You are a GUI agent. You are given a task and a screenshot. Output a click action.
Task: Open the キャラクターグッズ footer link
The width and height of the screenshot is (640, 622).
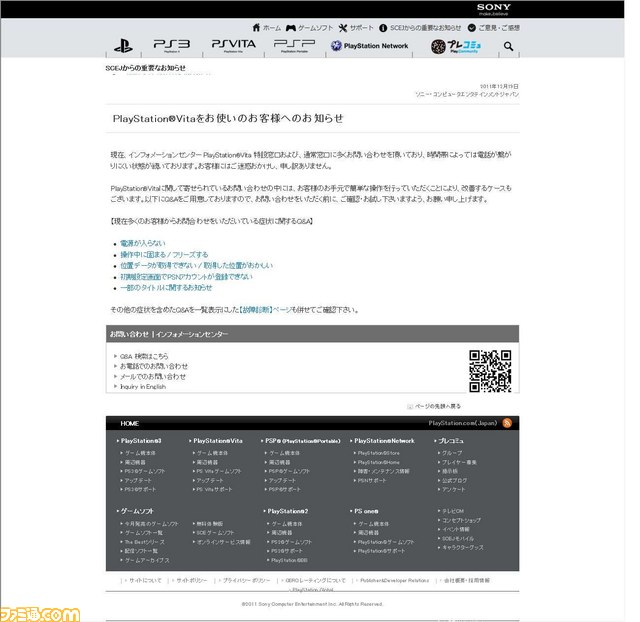[463, 547]
